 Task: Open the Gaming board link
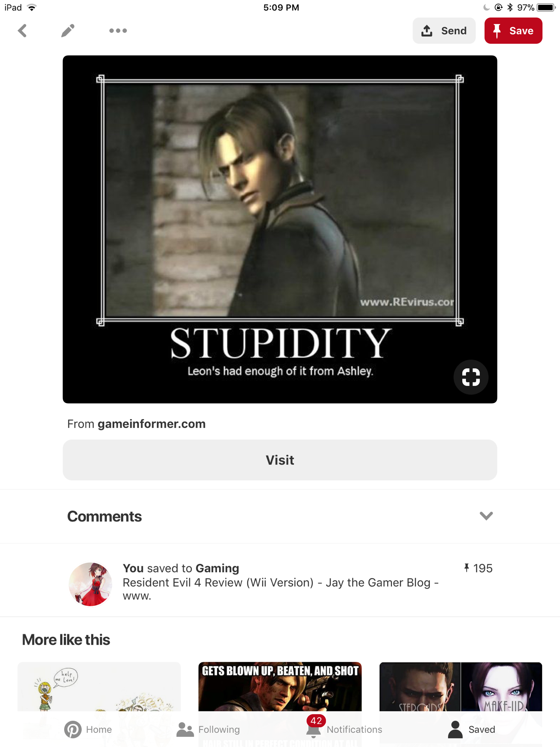click(x=217, y=568)
